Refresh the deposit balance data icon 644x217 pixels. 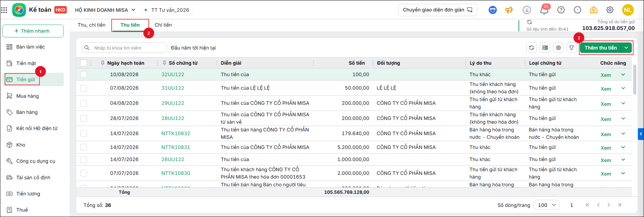click(x=529, y=22)
